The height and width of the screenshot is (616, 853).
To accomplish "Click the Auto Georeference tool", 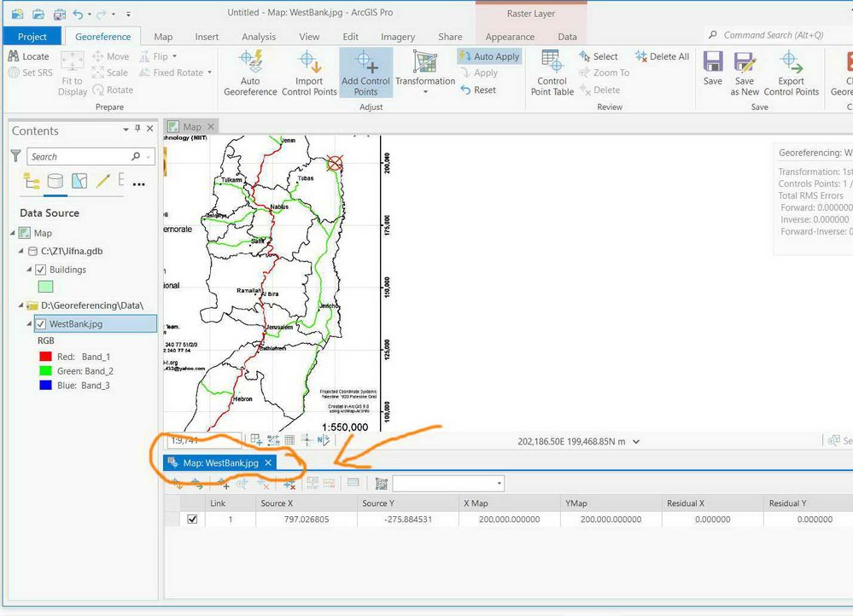I will 250,73.
